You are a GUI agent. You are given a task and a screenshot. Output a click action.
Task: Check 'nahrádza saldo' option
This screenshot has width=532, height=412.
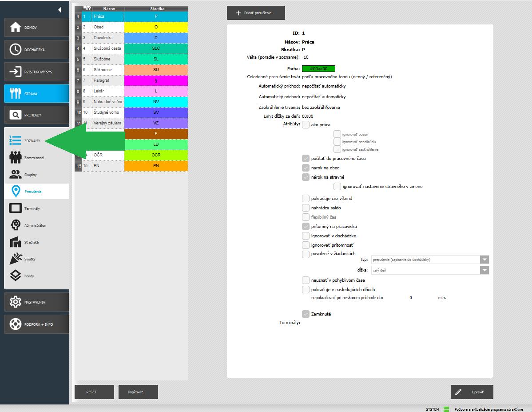point(306,208)
